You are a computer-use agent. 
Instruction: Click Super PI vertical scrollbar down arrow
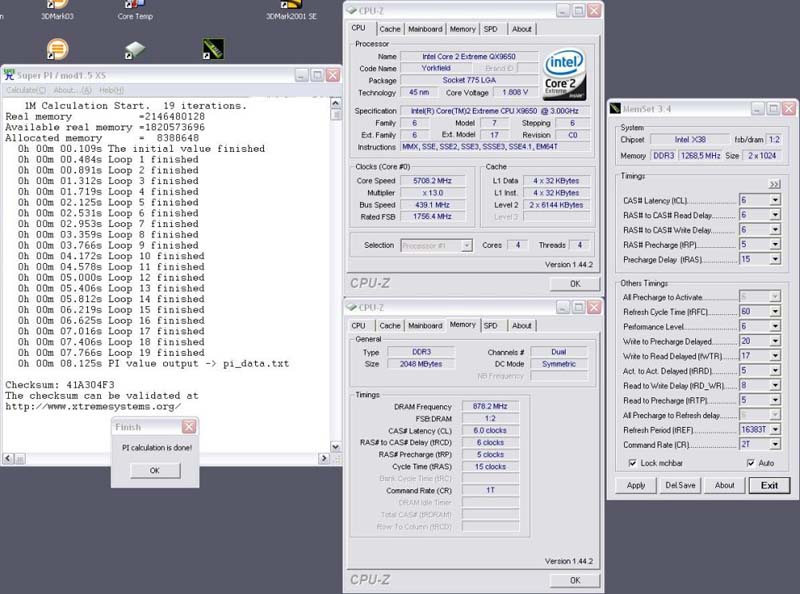coord(336,447)
